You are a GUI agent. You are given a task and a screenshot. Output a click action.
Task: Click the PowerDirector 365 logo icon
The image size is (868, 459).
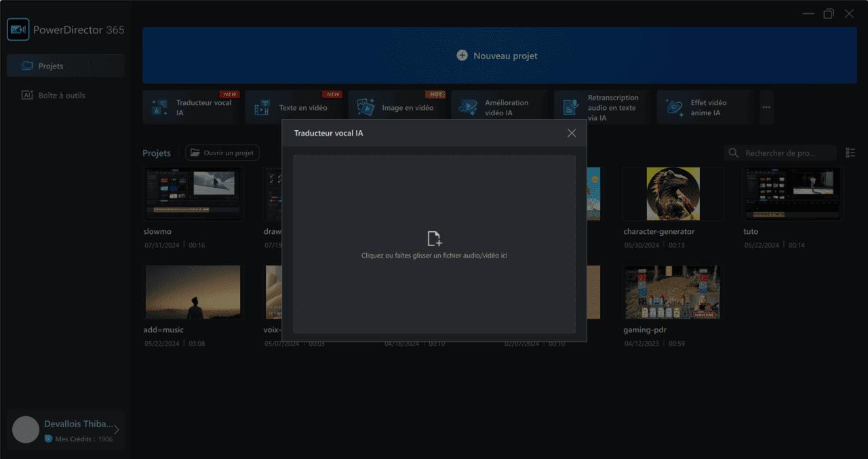coord(18,29)
